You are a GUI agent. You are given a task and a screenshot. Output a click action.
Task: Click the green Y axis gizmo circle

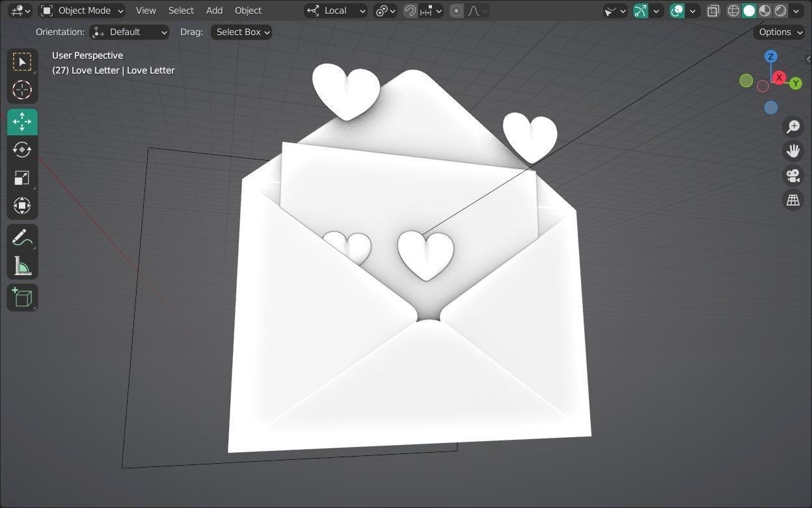click(x=796, y=84)
